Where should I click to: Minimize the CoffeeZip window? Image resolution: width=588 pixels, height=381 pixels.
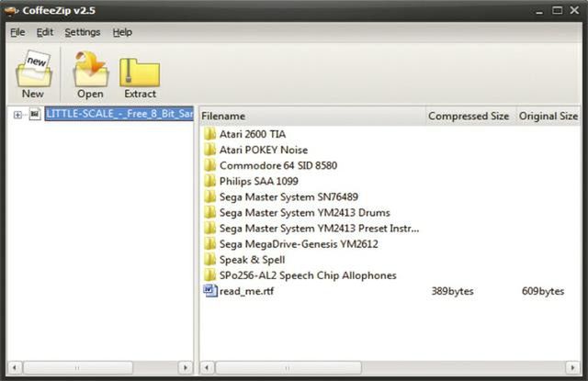pyautogui.click(x=539, y=11)
